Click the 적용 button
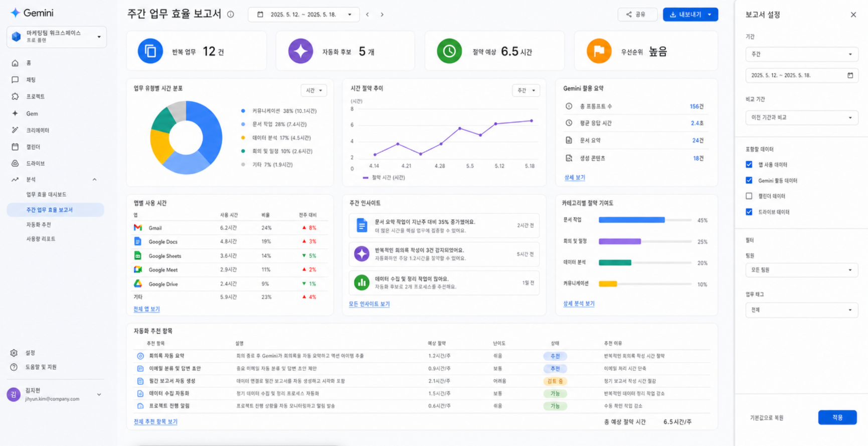868x446 pixels. coord(837,417)
